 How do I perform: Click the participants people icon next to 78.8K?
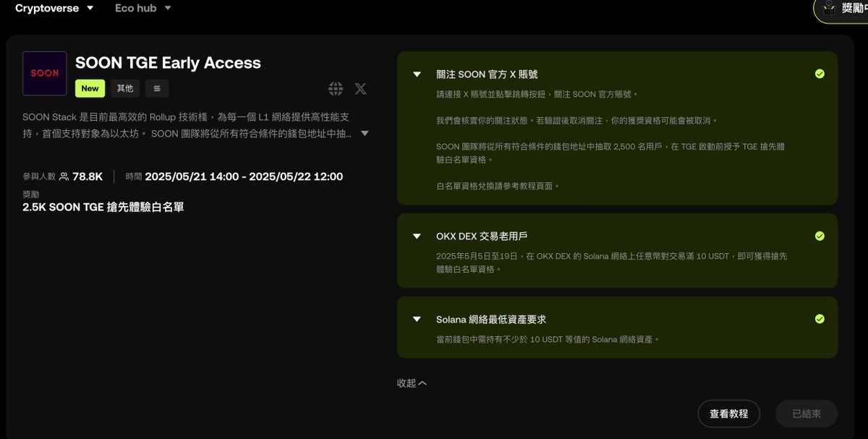point(64,176)
